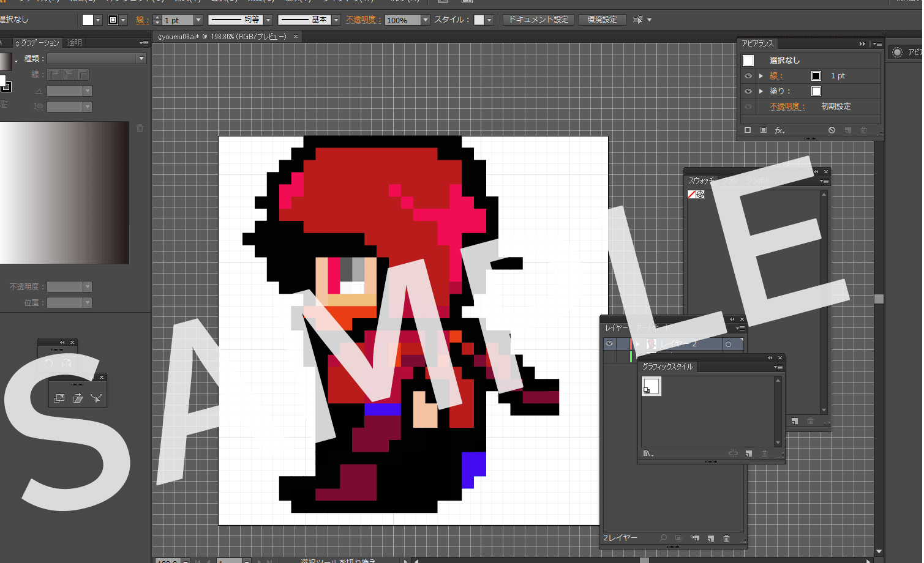Create new sublayer in Layers panel

(695, 539)
